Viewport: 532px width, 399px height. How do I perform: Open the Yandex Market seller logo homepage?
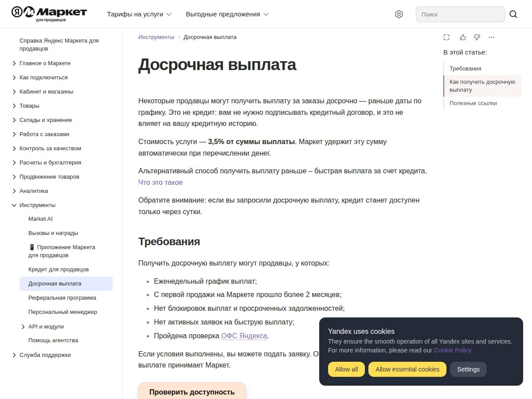pos(49,14)
